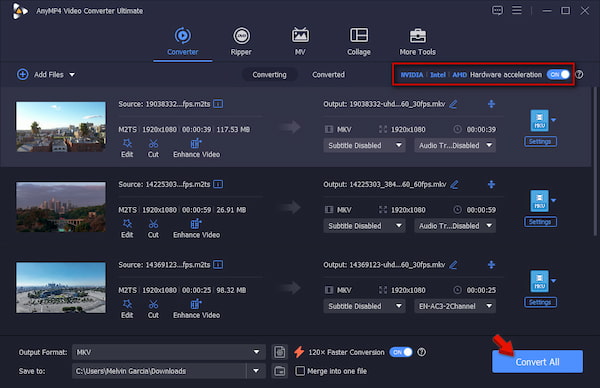The height and width of the screenshot is (388, 600).
Task: Click the plus icon beside 19038332-uhd output
Action: (491, 104)
